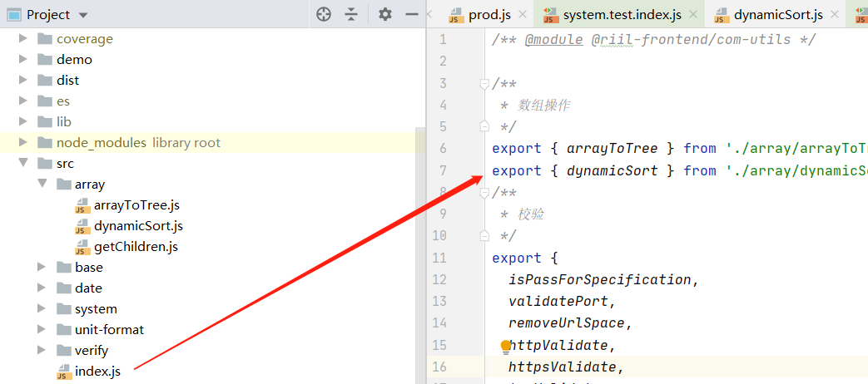Image resolution: width=868 pixels, height=384 pixels.
Task: Switch to the system.test.index.js tab
Action: coord(620,15)
